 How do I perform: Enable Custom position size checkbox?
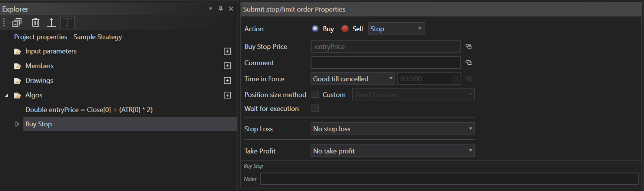[315, 94]
